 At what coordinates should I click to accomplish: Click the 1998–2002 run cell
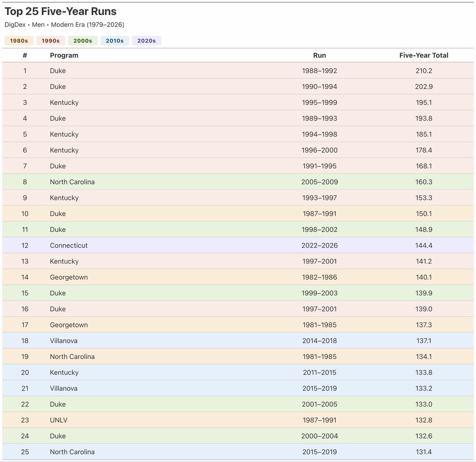(319, 229)
